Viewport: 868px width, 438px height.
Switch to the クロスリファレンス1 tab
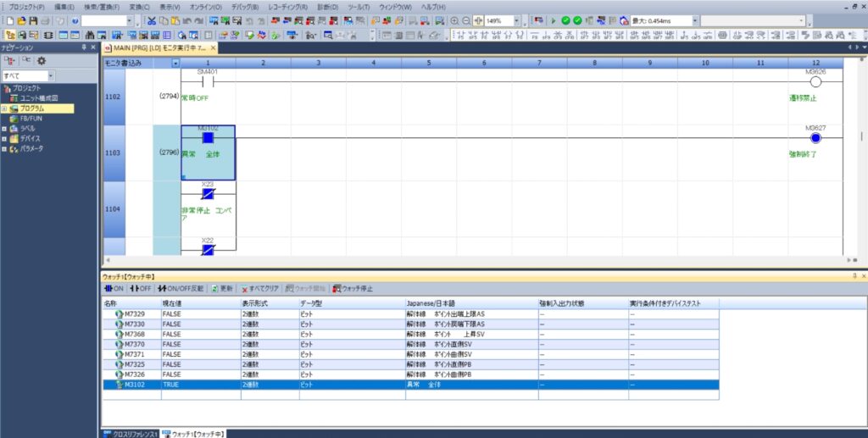[130, 433]
